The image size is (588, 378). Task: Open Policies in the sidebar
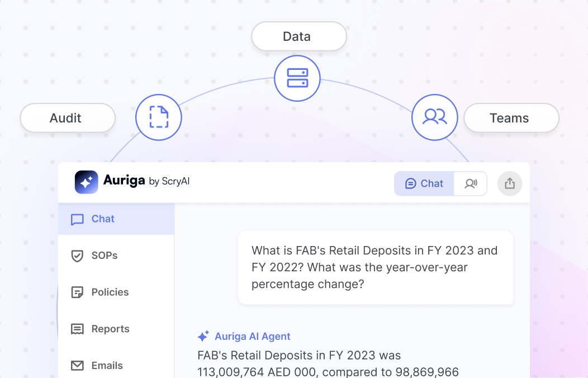click(116, 292)
